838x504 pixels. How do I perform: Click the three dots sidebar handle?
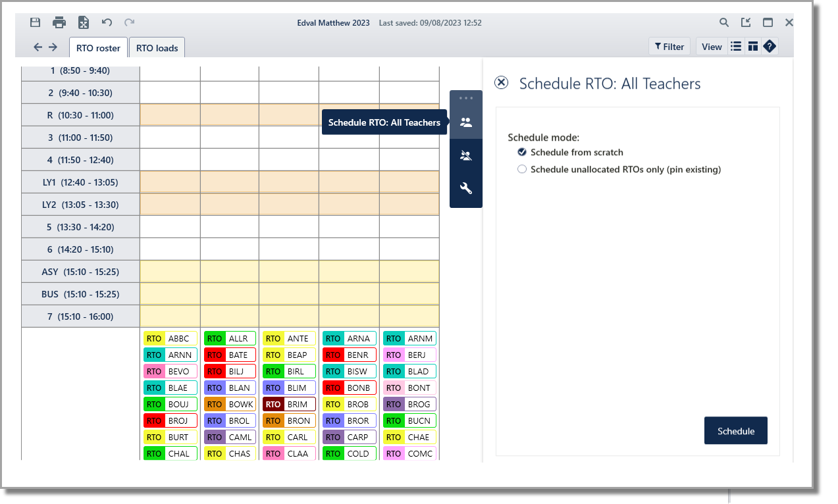466,98
